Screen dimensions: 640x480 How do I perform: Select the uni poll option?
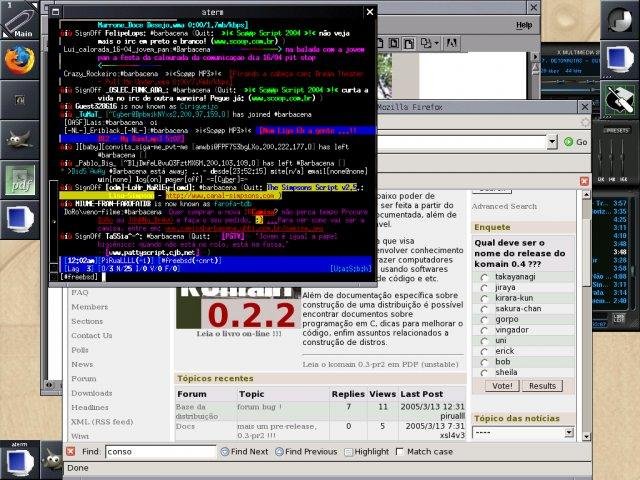pyautogui.click(x=484, y=341)
